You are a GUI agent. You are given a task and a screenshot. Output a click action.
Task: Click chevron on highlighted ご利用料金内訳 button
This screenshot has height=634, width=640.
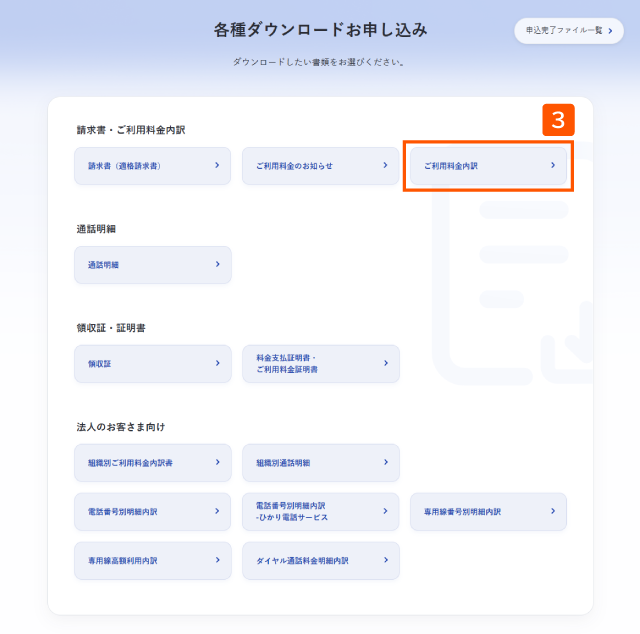pyautogui.click(x=553, y=165)
